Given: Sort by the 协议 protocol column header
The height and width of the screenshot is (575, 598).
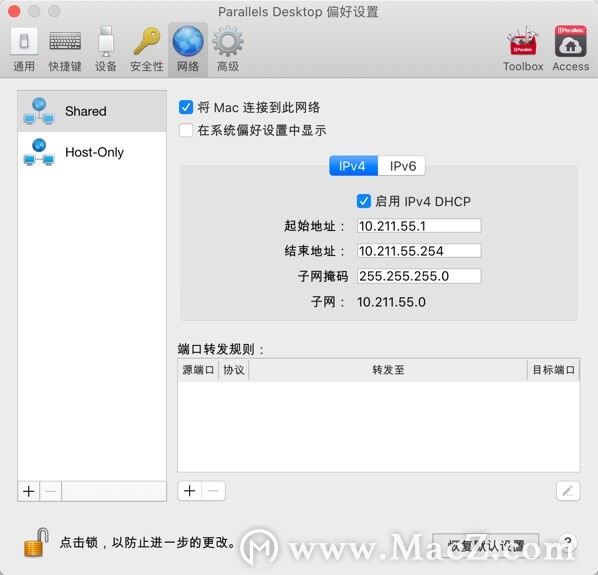Looking at the screenshot, I should (233, 370).
